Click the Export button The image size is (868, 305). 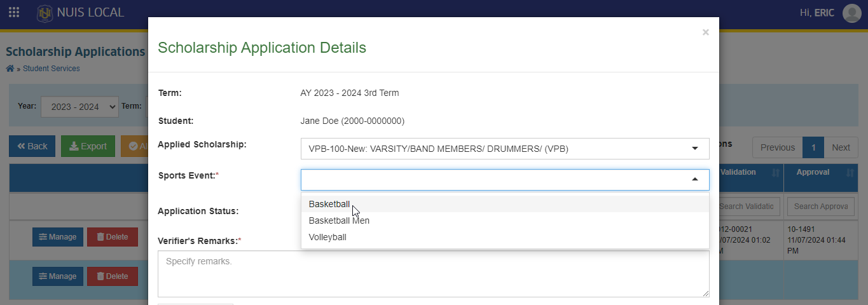88,146
